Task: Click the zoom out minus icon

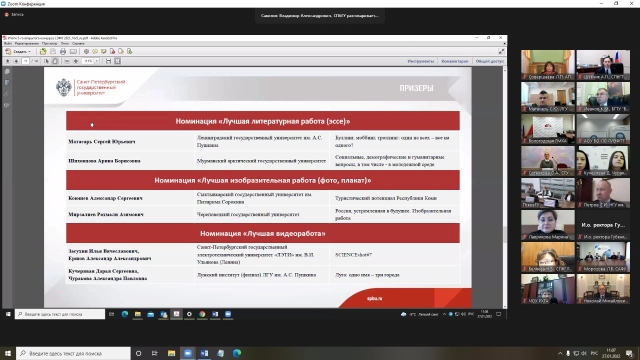Action: coord(67,61)
